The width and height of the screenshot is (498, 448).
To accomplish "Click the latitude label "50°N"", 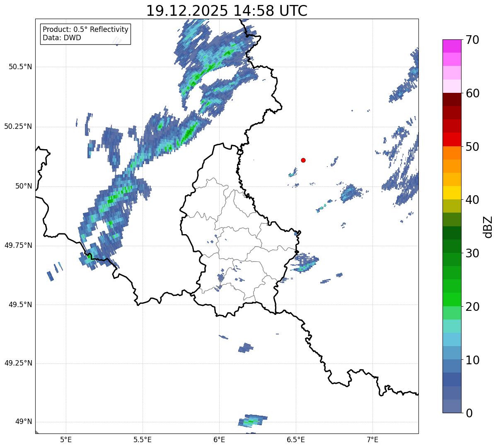I will coord(24,186).
